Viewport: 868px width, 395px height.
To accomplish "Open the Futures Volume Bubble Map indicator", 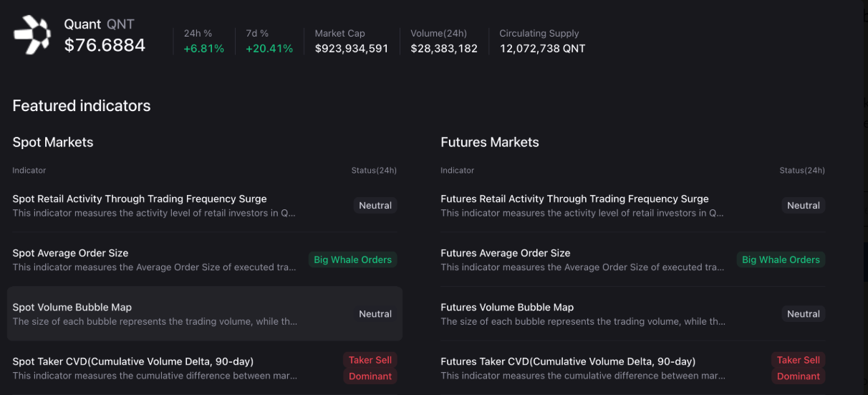I will [x=507, y=308].
